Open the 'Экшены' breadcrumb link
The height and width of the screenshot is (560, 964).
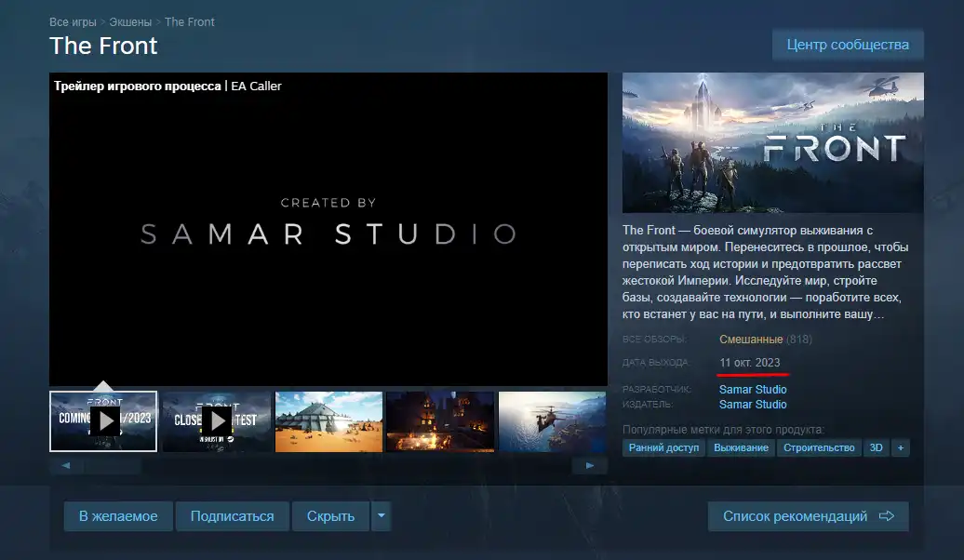pyautogui.click(x=130, y=22)
